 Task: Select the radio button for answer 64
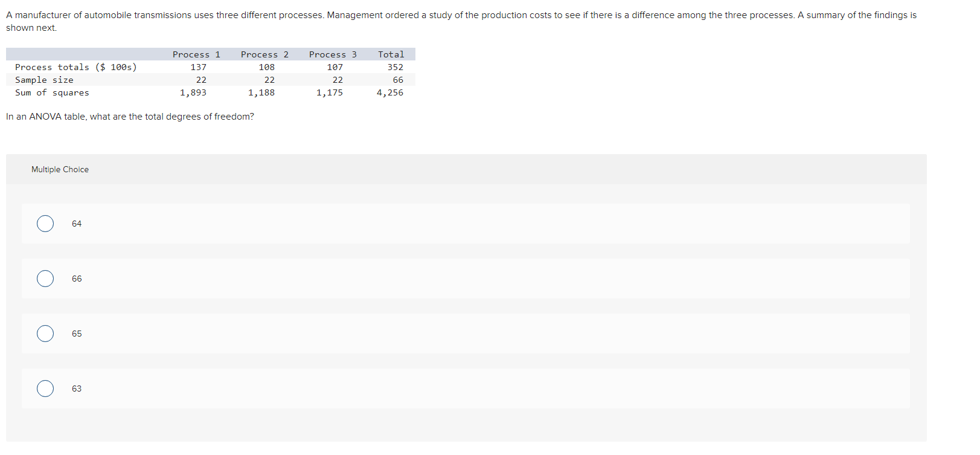click(45, 224)
